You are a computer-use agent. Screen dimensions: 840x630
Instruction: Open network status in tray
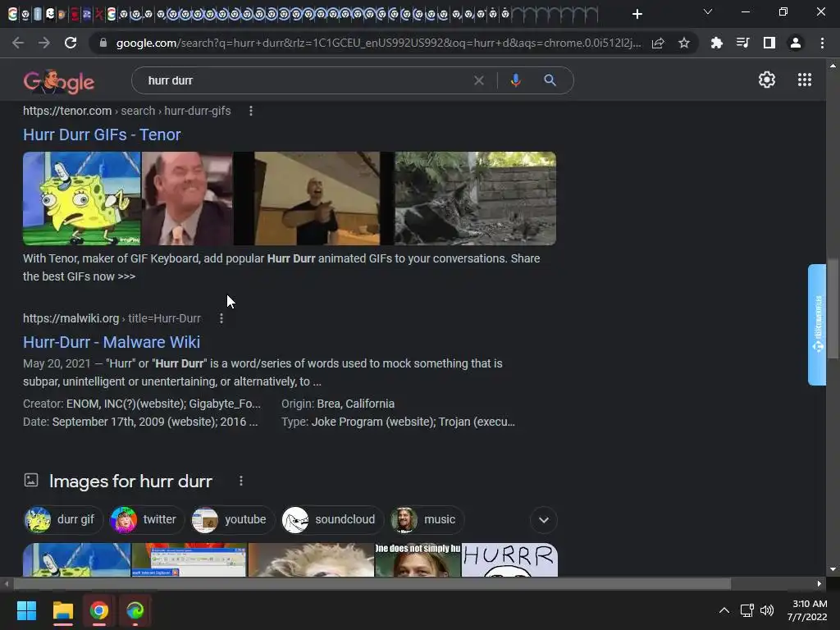746,610
